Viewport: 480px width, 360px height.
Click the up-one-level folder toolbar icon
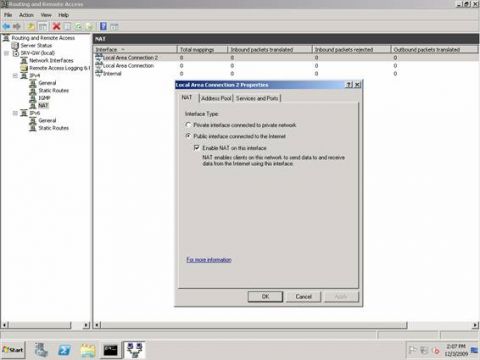31,26
